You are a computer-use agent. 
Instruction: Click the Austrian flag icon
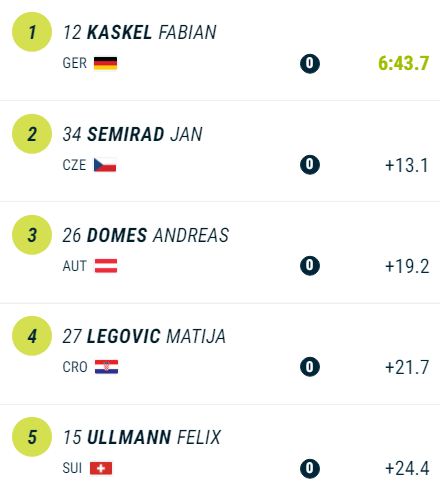106,266
